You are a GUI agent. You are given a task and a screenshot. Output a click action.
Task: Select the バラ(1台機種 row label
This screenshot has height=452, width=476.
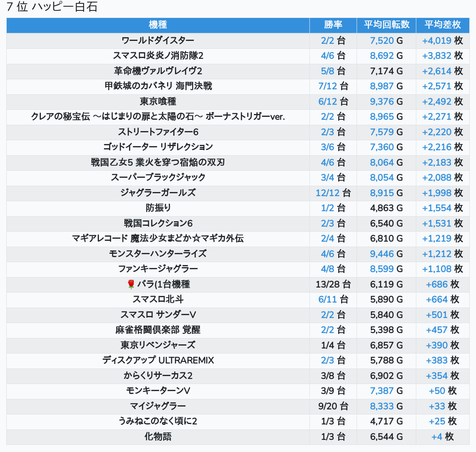tap(163, 284)
